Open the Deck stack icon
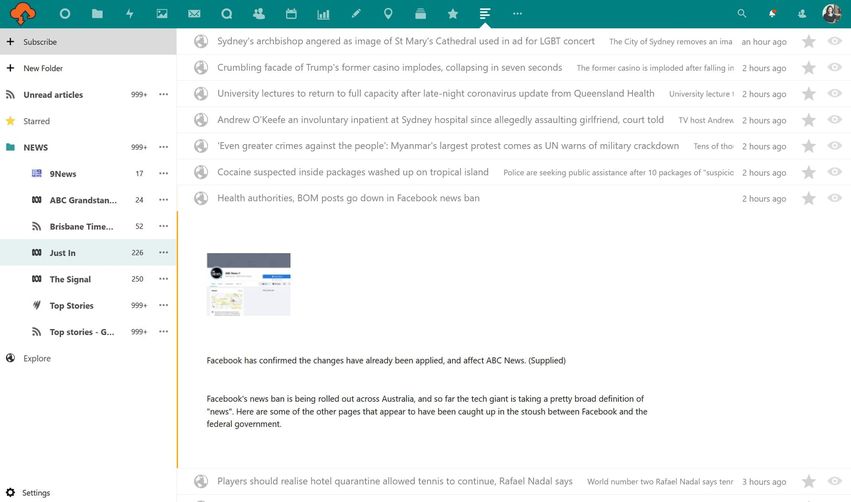Image resolution: width=851 pixels, height=502 pixels. [421, 14]
